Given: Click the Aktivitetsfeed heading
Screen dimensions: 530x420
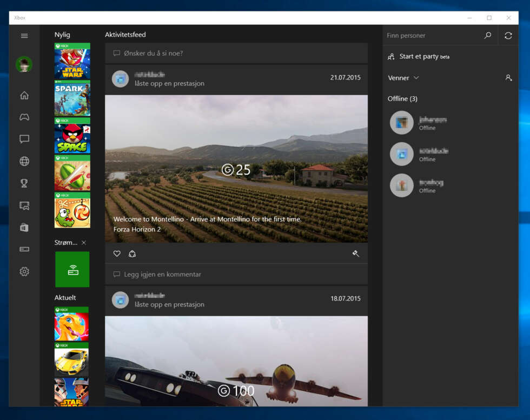Looking at the screenshot, I should click(125, 35).
